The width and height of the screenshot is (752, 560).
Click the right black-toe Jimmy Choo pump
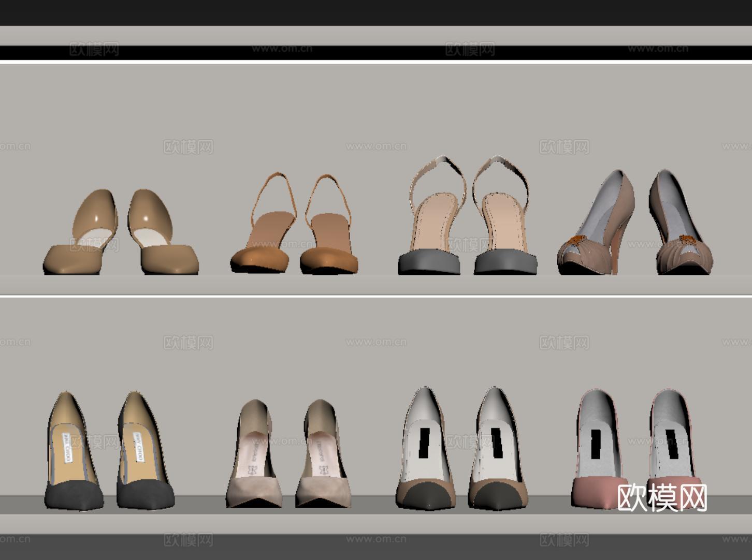point(145,450)
